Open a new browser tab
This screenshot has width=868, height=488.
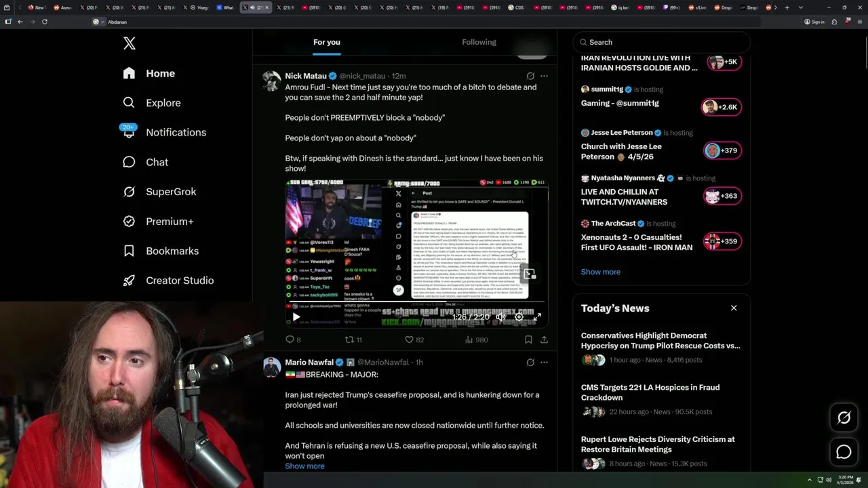(787, 7)
